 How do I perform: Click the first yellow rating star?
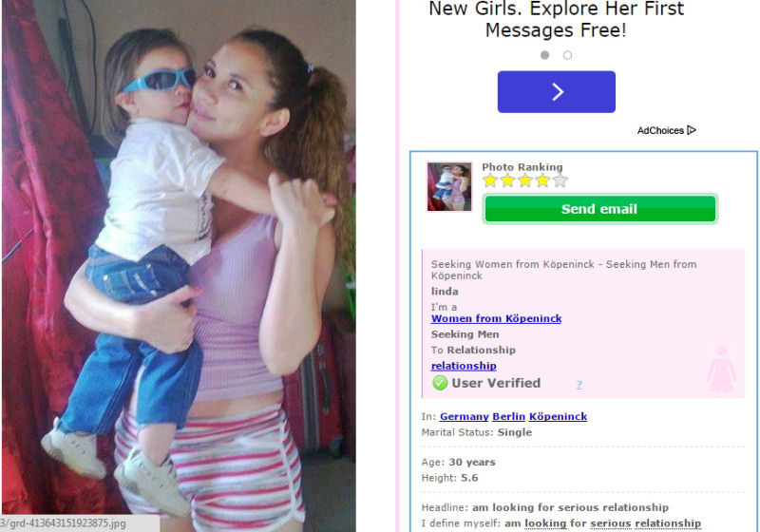pos(490,180)
